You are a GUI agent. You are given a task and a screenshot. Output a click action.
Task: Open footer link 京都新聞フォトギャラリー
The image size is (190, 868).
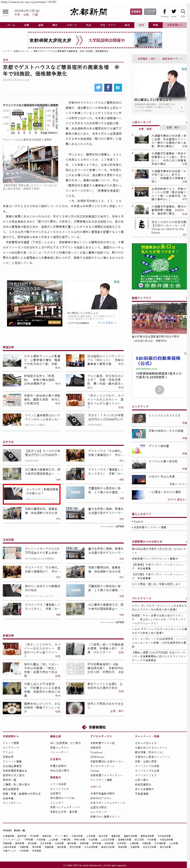pyautogui.click(x=106, y=775)
